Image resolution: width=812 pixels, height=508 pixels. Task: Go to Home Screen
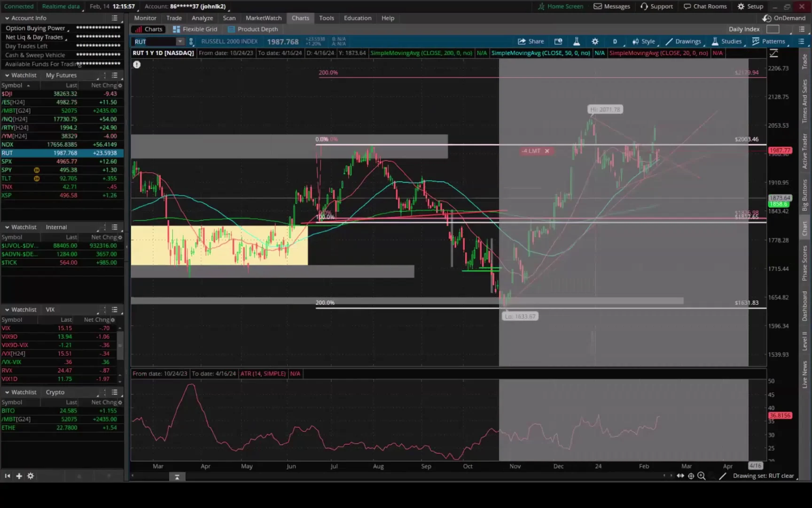tap(561, 7)
